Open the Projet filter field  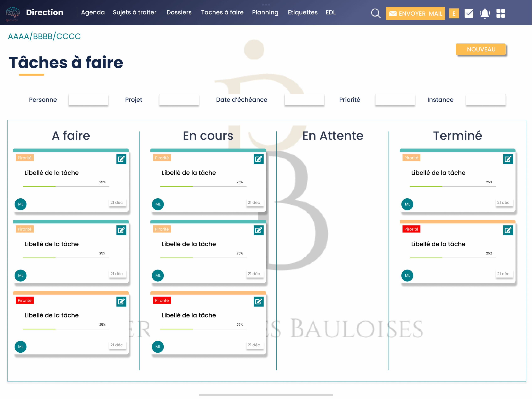coord(179,99)
